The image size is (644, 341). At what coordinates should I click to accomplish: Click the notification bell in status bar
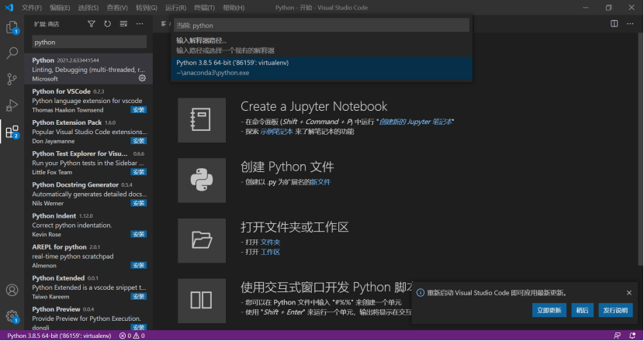tap(632, 336)
